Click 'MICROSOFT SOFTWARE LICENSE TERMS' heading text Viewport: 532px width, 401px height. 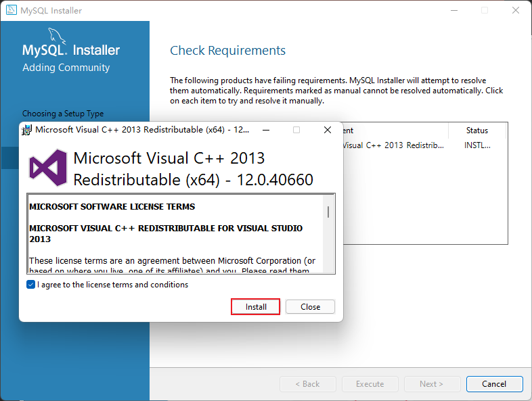[x=112, y=207]
